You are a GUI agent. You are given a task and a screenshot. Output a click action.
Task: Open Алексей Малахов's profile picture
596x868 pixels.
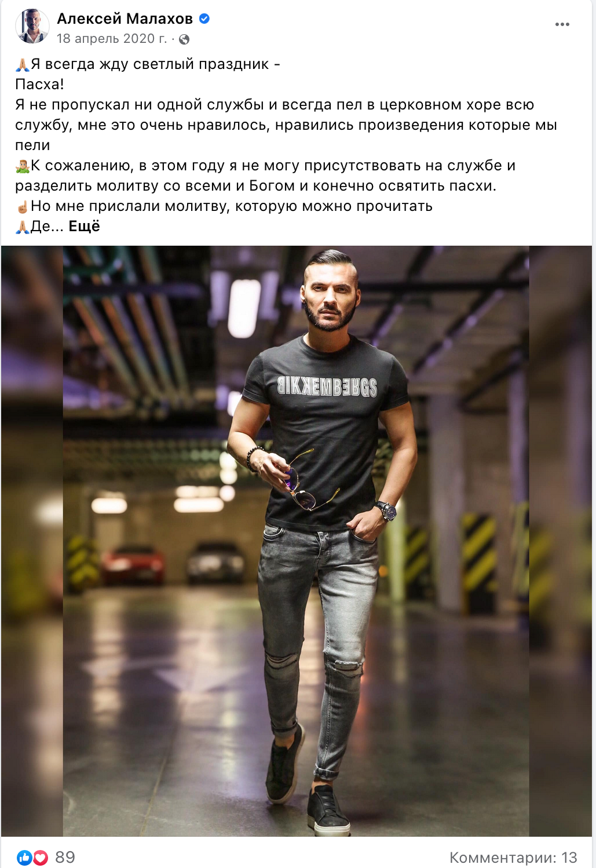[x=32, y=27]
